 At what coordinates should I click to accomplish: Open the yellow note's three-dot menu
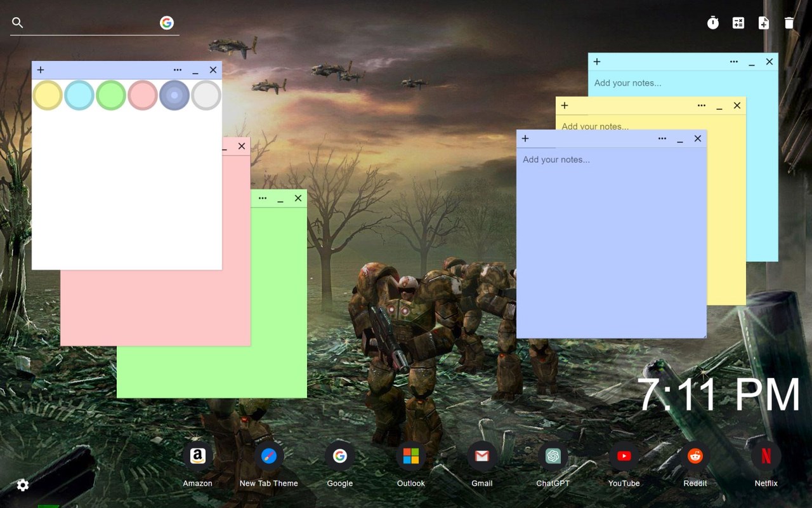click(x=702, y=105)
